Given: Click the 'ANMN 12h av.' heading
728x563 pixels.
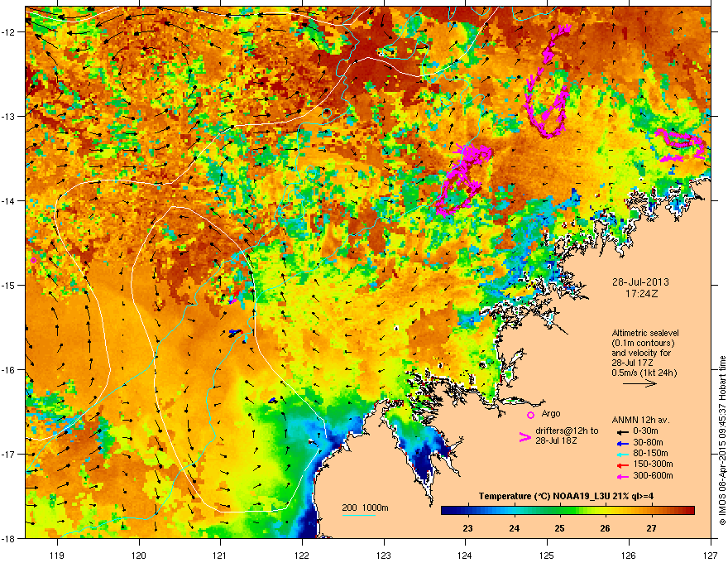Looking at the screenshot, I should [x=640, y=420].
